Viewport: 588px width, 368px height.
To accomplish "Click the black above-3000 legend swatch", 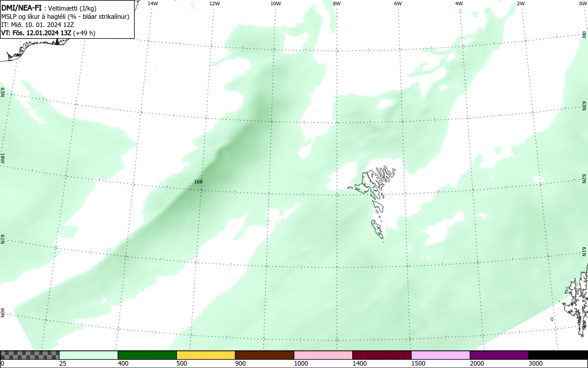I will pyautogui.click(x=558, y=355).
